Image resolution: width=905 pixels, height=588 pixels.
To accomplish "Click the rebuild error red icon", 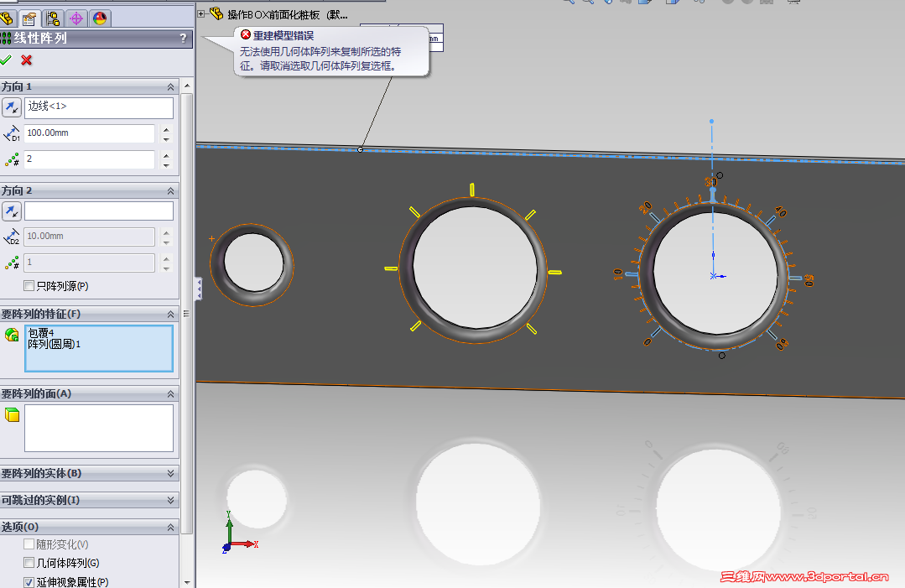I will click(246, 34).
